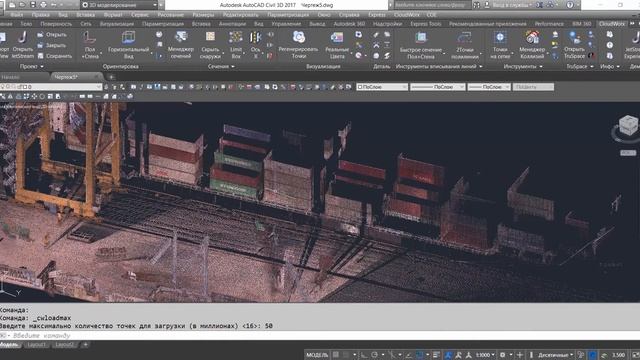
Task: Open the Менеджер Коллизий tool
Action: point(532,44)
